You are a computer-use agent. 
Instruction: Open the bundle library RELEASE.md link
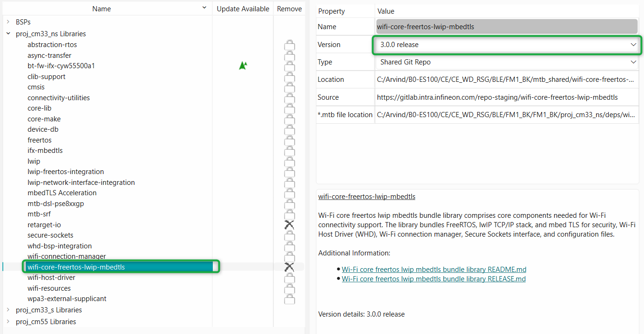433,279
